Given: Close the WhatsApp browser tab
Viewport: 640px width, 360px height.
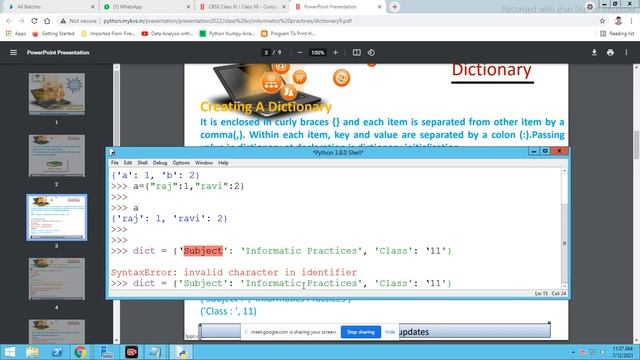Looking at the screenshot, I should tap(188, 7).
